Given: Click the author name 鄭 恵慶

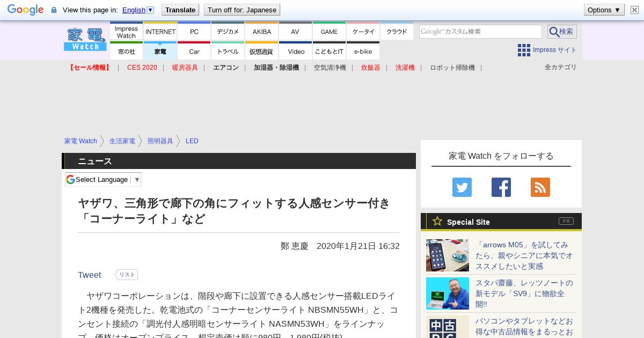Looking at the screenshot, I should coord(295,246).
